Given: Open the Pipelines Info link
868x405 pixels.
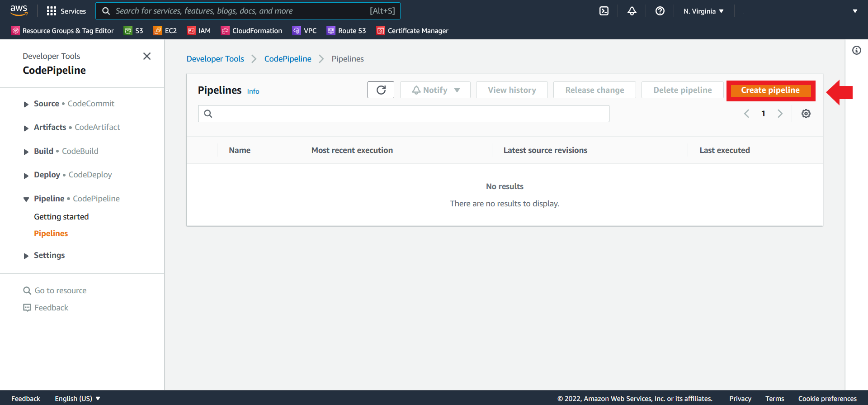Looking at the screenshot, I should point(253,91).
